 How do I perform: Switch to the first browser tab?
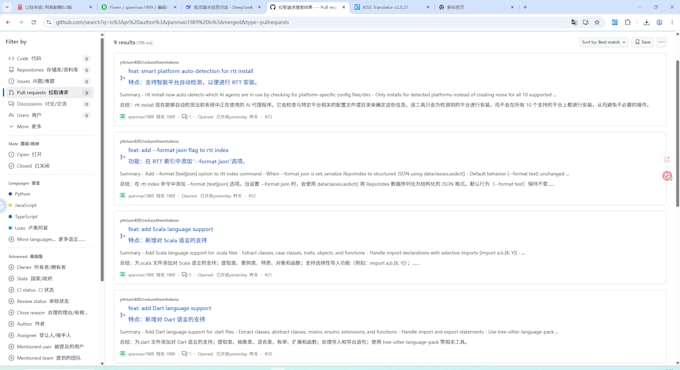(55, 7)
